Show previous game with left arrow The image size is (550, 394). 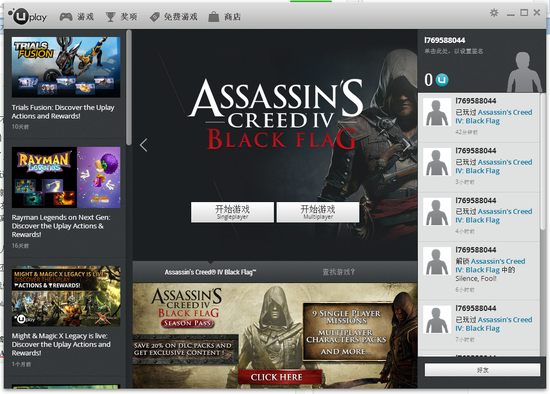pyautogui.click(x=143, y=145)
